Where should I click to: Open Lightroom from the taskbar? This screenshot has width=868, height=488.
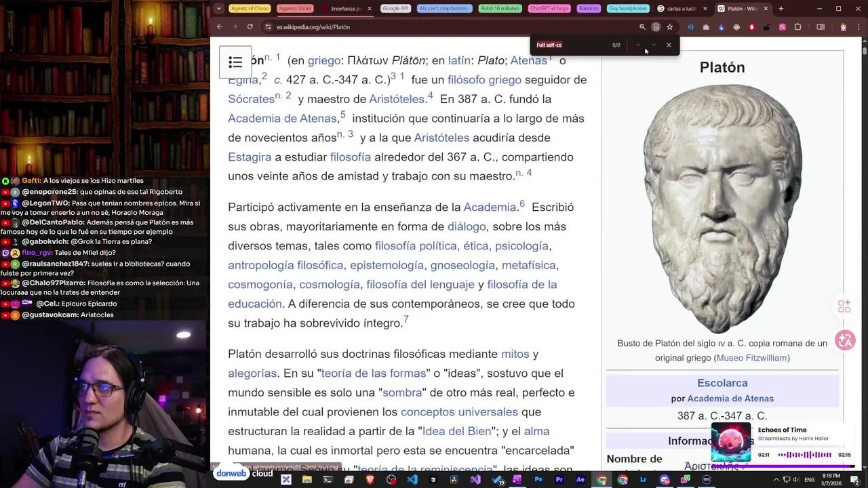(644, 480)
